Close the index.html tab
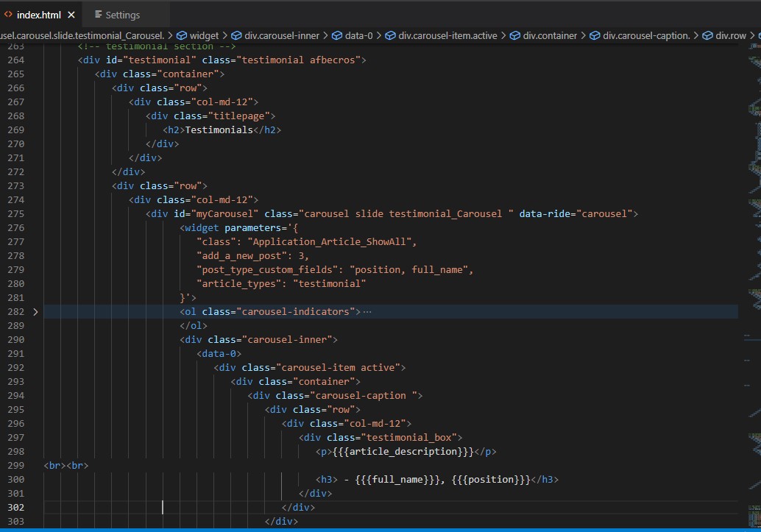761x532 pixels. coord(71,15)
